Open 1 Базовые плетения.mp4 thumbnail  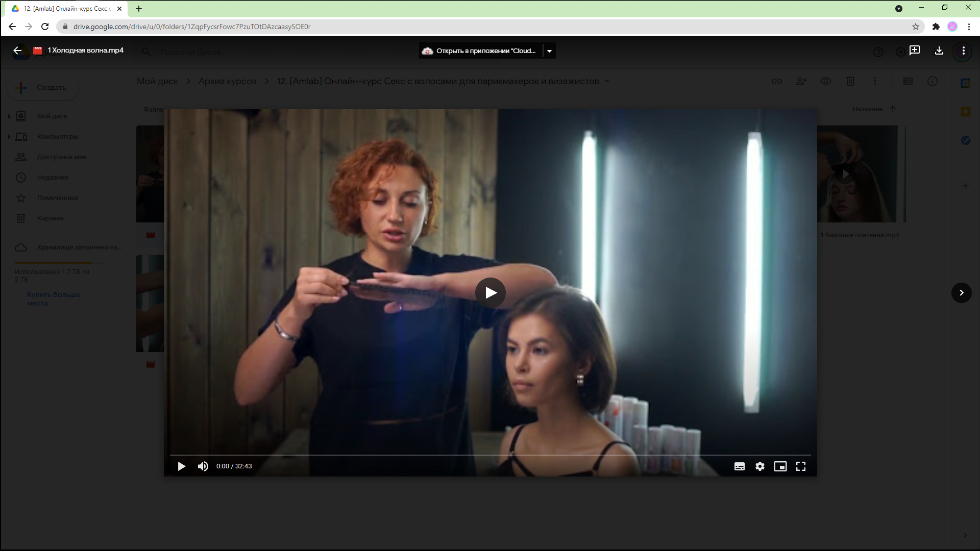tap(861, 174)
